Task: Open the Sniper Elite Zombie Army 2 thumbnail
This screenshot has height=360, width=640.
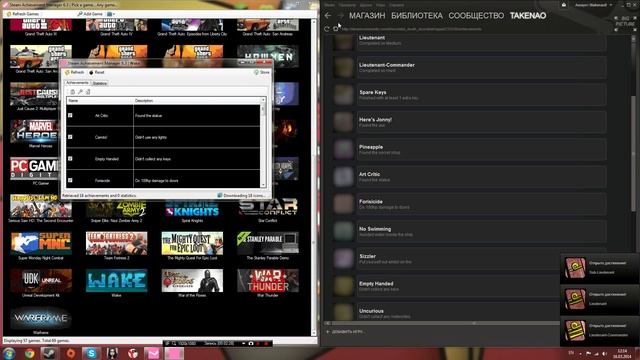Action: tap(116, 208)
